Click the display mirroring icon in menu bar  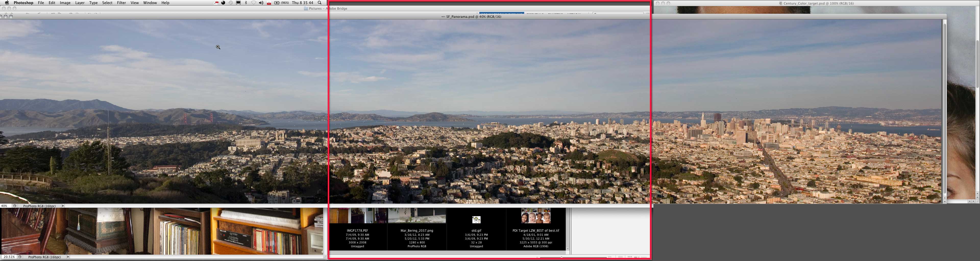(238, 3)
